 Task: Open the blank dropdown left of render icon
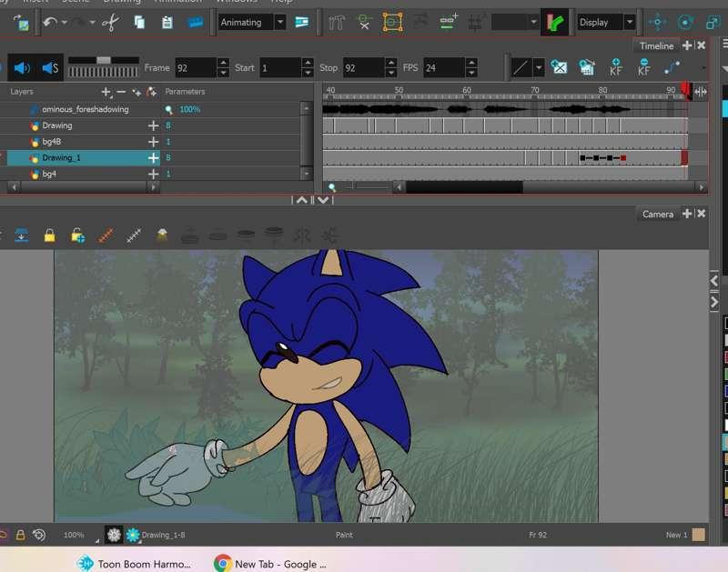coord(533,22)
